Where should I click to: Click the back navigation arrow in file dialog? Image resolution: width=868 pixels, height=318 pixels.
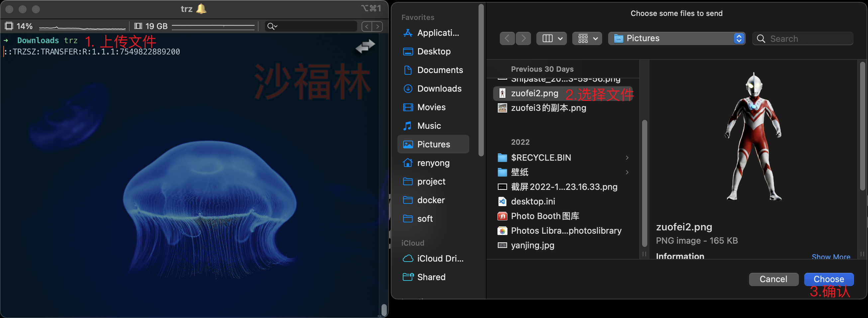tap(507, 39)
